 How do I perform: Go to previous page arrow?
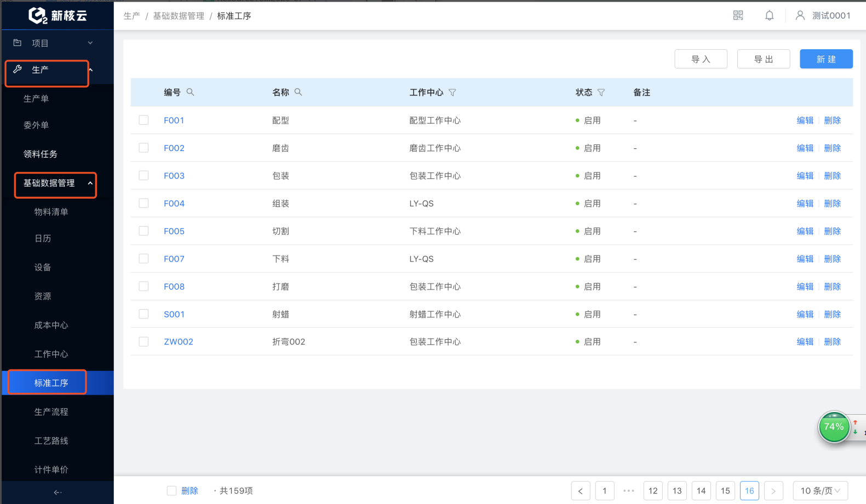(581, 491)
